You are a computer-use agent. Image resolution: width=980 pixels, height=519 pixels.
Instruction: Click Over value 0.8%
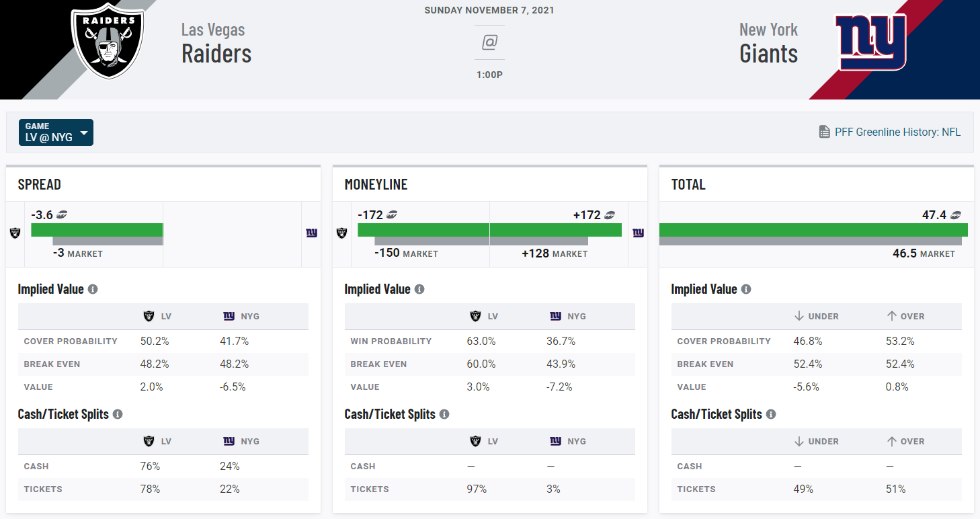click(x=897, y=387)
